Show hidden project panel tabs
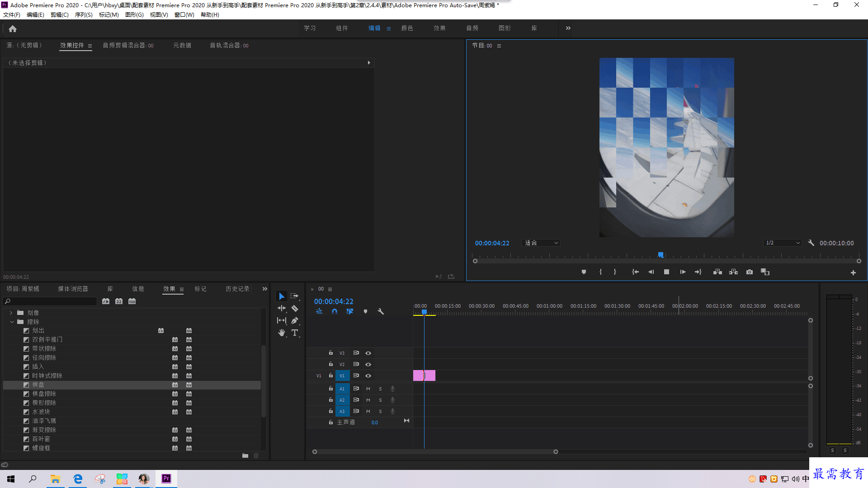The height and width of the screenshot is (488, 868). [265, 289]
